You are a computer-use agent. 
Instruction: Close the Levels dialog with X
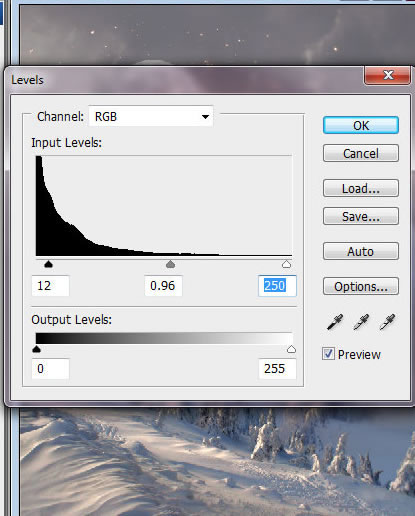388,75
